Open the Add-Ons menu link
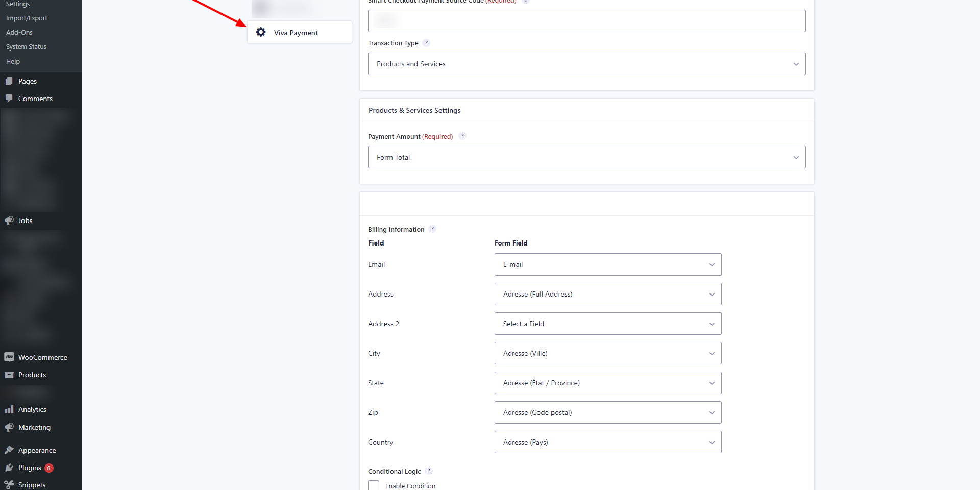 tap(19, 32)
